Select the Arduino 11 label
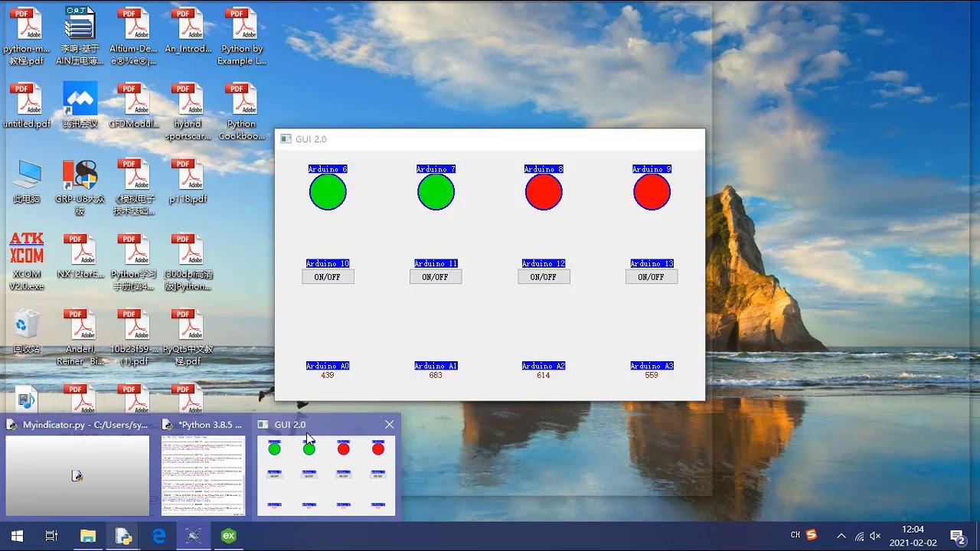Screen dimensions: 980x551 pyautogui.click(x=436, y=263)
